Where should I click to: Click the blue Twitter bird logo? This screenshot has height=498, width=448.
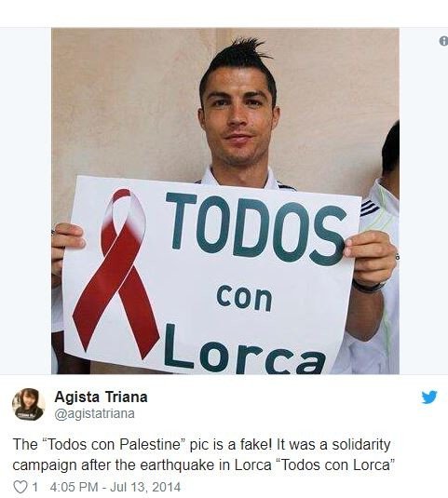(x=429, y=397)
